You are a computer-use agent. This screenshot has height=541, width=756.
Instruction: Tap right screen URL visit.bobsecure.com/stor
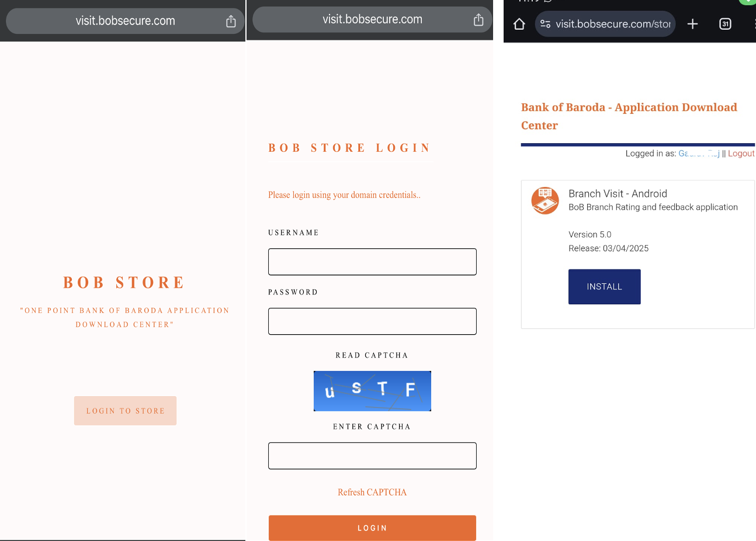[613, 24]
